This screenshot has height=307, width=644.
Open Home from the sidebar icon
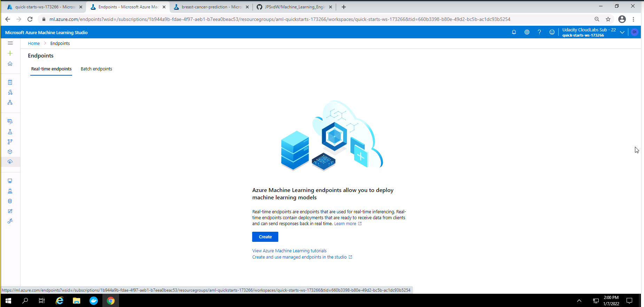tap(10, 63)
